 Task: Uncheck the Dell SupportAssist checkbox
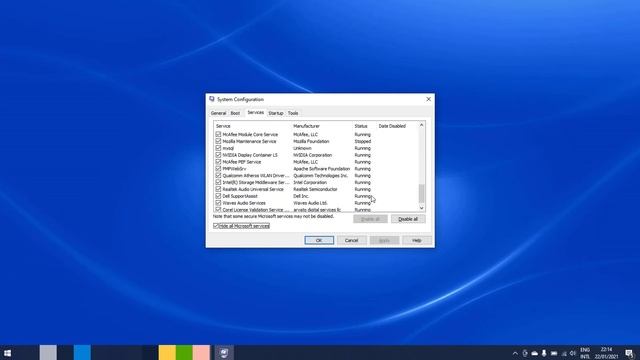[x=218, y=196]
